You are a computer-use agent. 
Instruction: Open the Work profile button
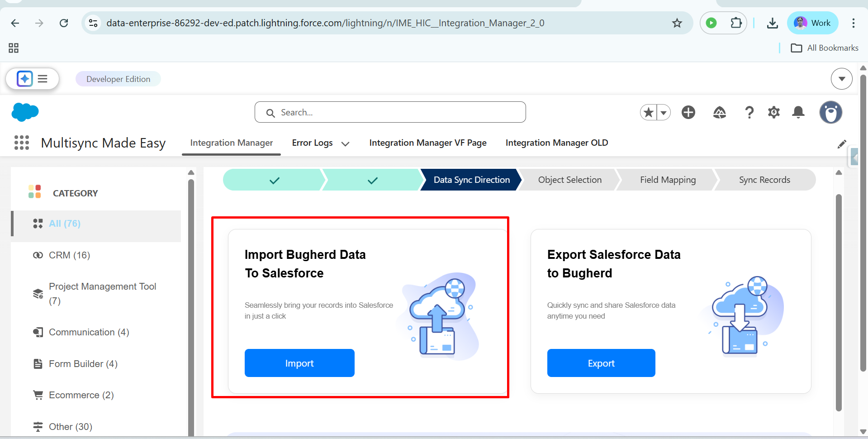click(x=812, y=23)
